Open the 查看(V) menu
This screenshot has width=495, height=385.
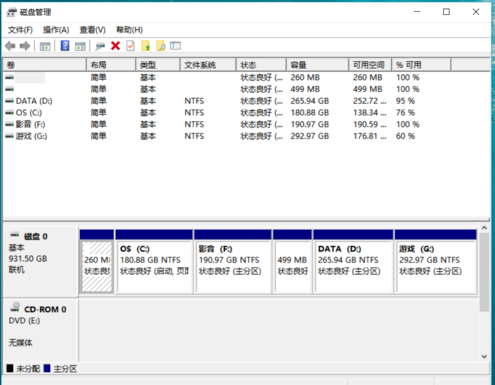coord(93,30)
